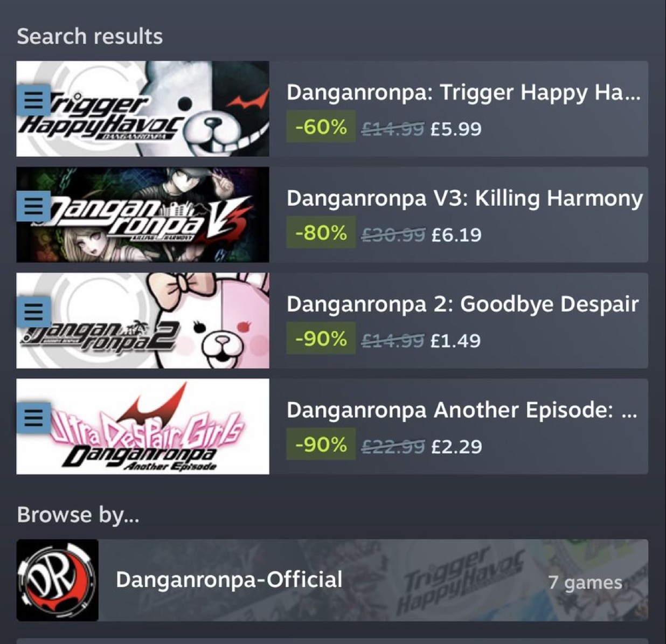Open Danganronpa V3 capsule image
Viewport: 666px width, 644px height.
[143, 214]
